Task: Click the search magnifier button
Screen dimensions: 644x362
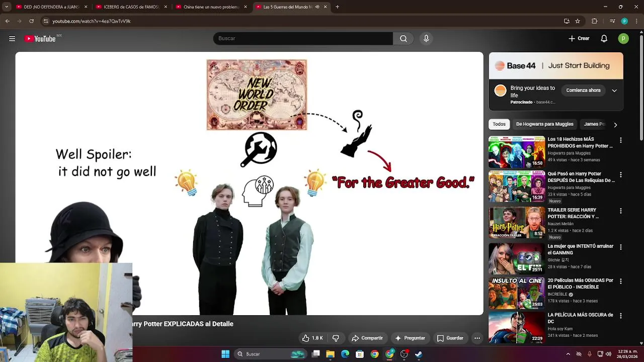Action: pos(404,39)
